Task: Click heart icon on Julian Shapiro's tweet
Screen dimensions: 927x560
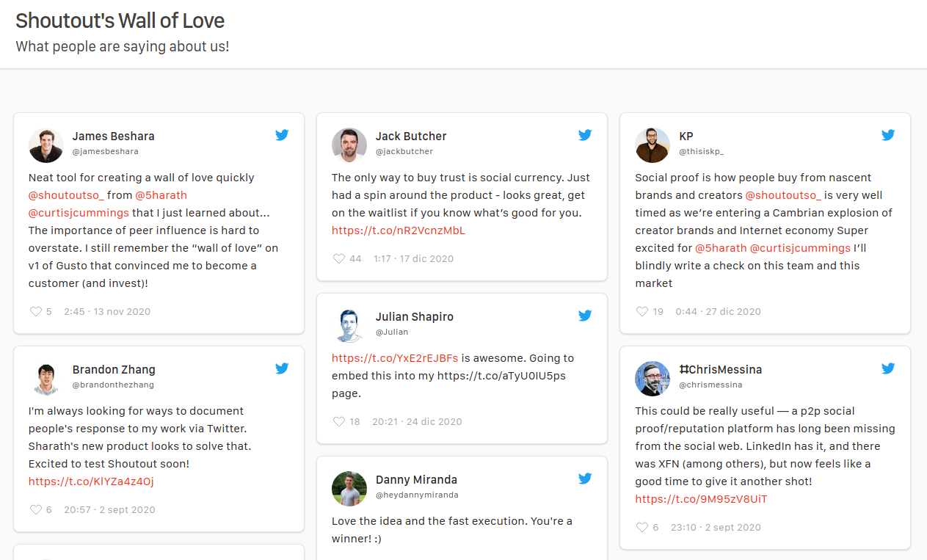Action: [x=338, y=421]
